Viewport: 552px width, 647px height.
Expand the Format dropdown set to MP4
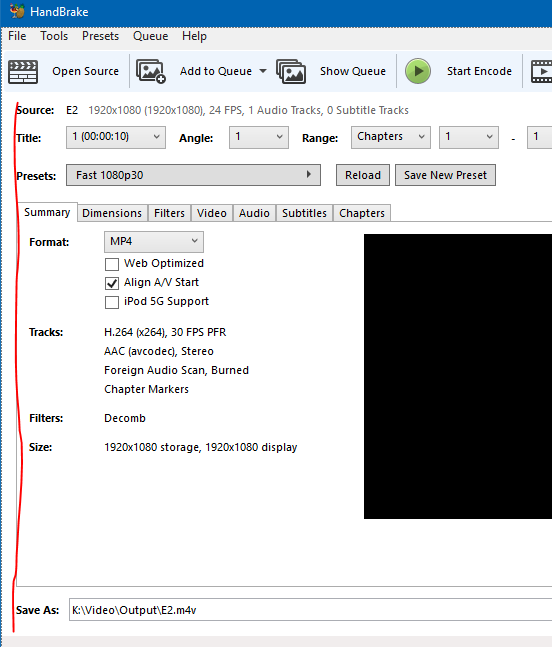point(154,241)
